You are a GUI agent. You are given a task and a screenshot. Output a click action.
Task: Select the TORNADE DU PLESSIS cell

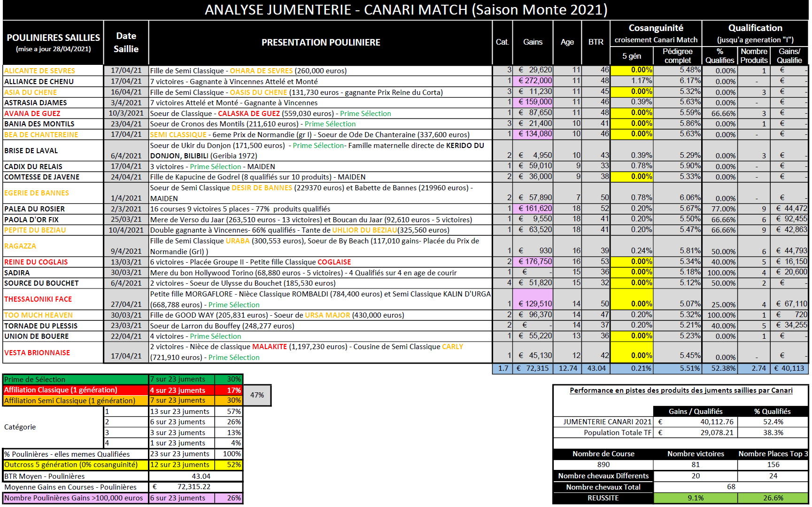pos(53,326)
